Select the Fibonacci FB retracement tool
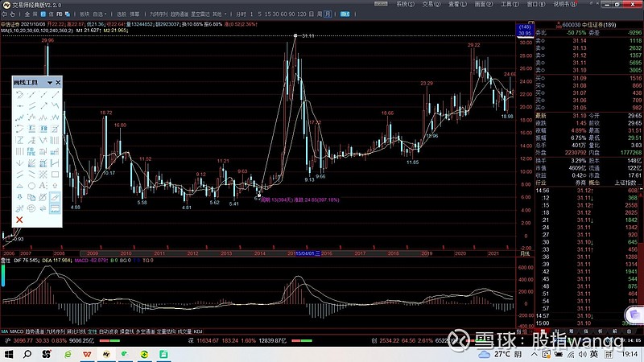The width and height of the screenshot is (644, 362). pyautogui.click(x=43, y=129)
